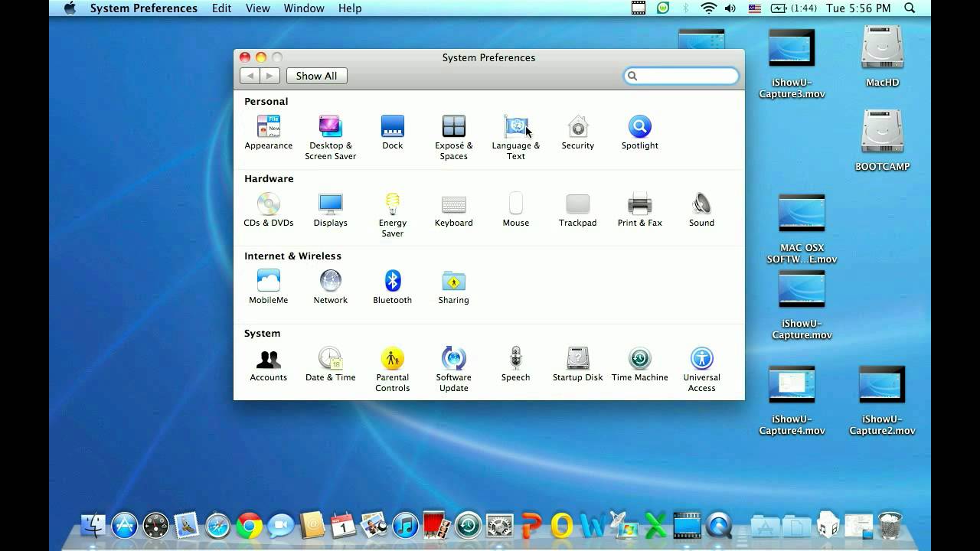The height and width of the screenshot is (551, 980).
Task: Open the Mouse preference pane
Action: pyautogui.click(x=515, y=210)
